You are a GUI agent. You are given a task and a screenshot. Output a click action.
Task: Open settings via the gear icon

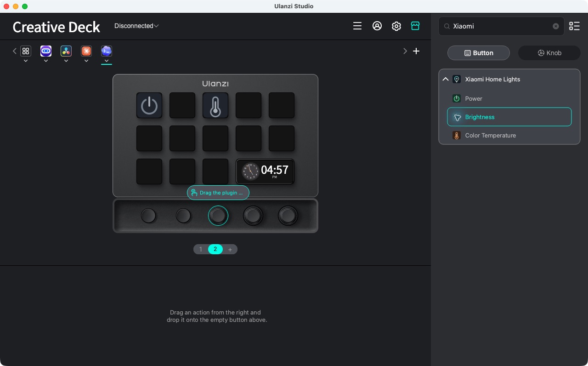coord(396,26)
